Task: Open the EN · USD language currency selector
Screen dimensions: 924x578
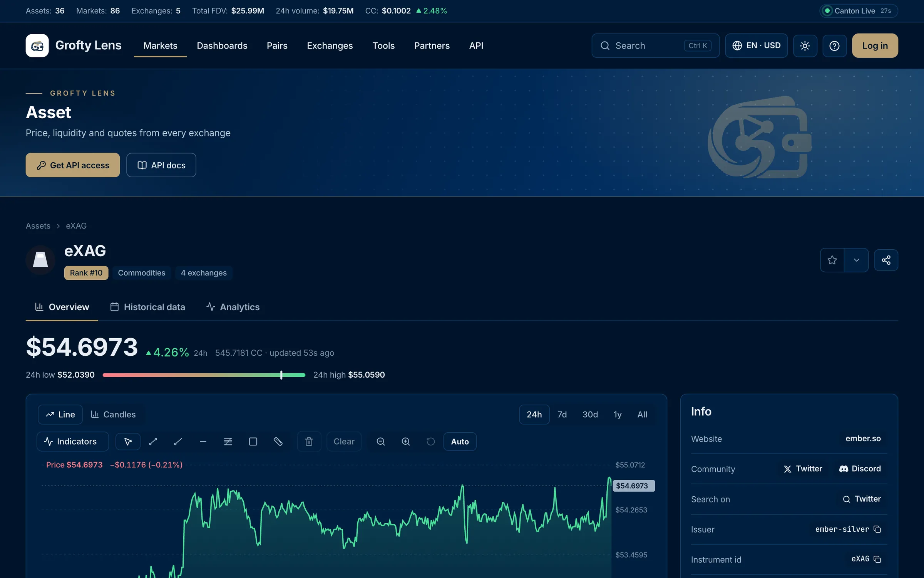Action: coord(756,46)
